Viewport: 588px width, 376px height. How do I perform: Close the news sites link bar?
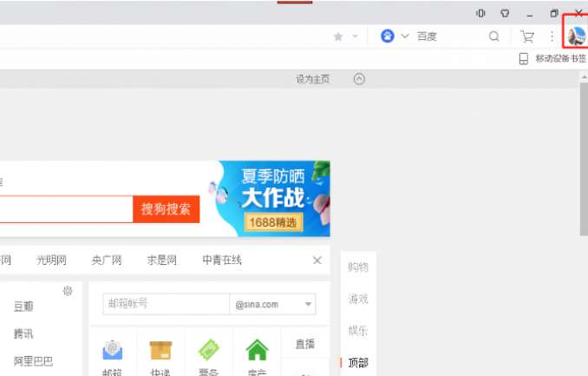click(x=317, y=261)
